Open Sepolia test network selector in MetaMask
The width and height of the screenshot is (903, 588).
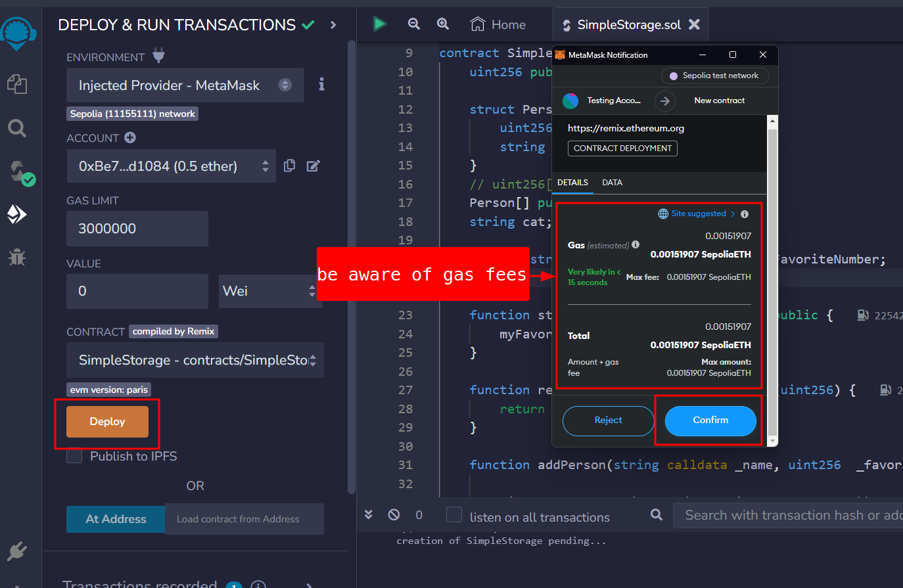tap(714, 76)
